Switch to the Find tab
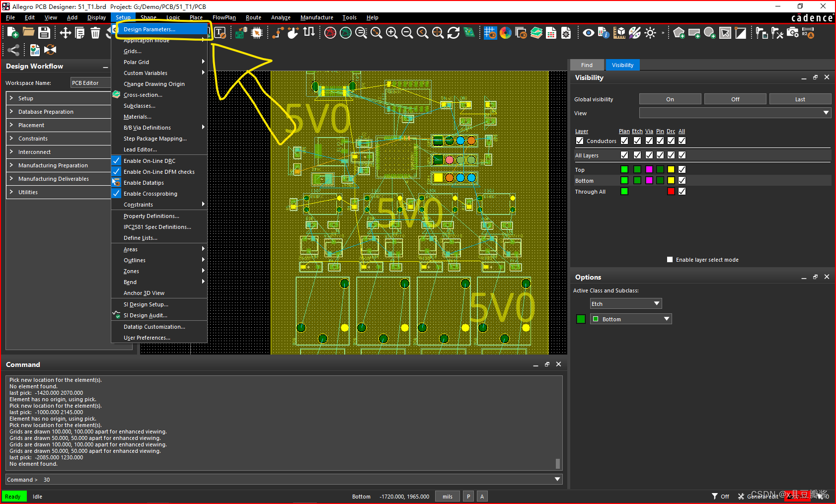Viewport: 836px width, 504px height. point(587,65)
